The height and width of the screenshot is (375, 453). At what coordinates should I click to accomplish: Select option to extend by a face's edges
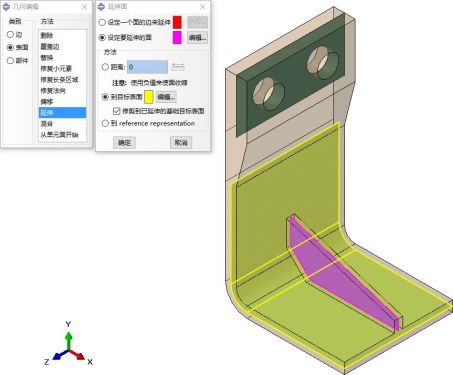[102, 22]
